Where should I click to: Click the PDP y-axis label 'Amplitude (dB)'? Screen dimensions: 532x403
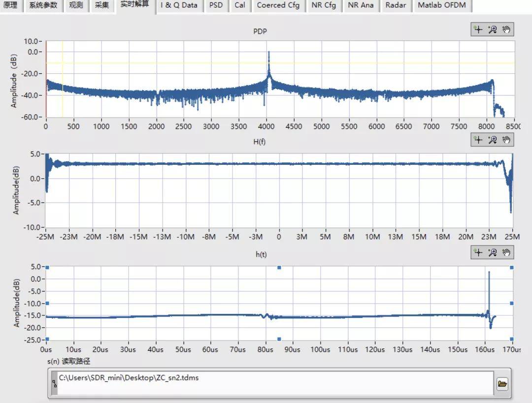point(14,81)
